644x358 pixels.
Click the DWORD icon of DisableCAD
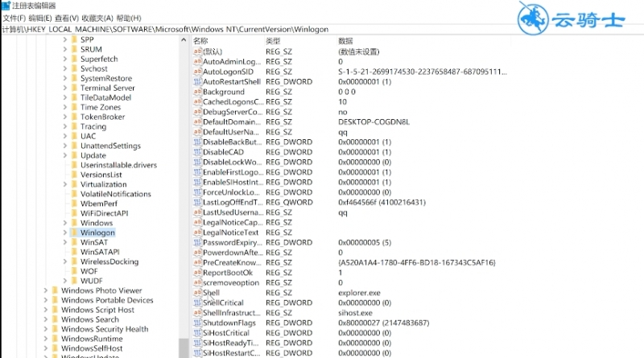pos(197,152)
